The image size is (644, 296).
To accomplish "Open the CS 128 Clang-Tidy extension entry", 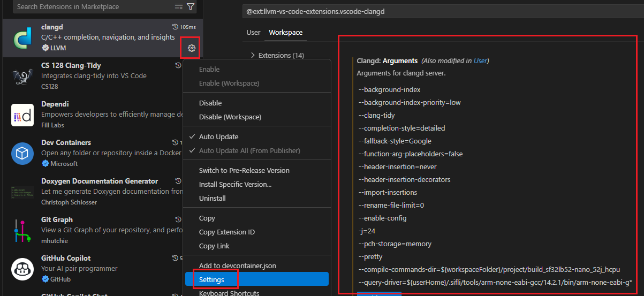I will (71, 65).
